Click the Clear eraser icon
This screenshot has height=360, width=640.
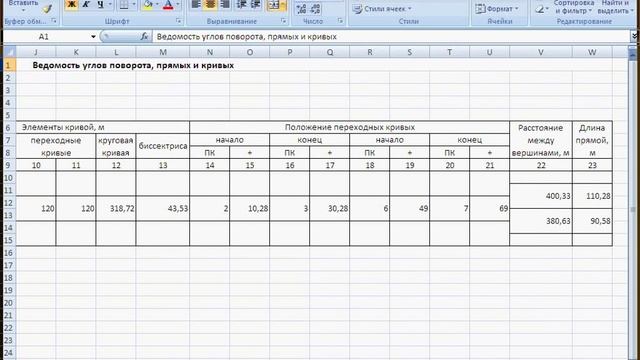point(540,9)
